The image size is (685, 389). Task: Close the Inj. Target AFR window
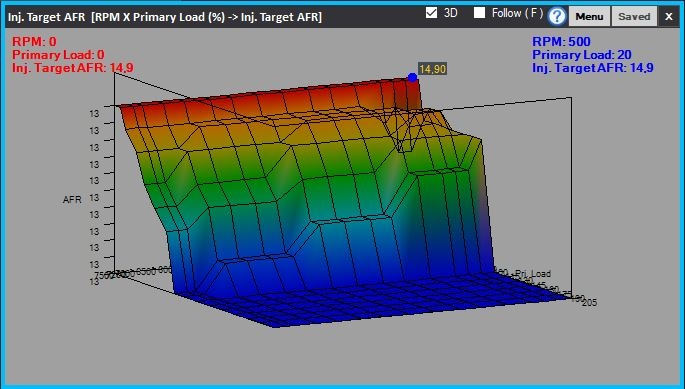pos(669,17)
